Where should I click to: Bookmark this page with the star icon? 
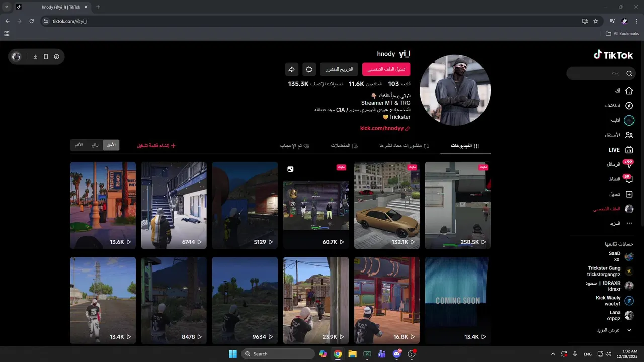click(x=596, y=21)
